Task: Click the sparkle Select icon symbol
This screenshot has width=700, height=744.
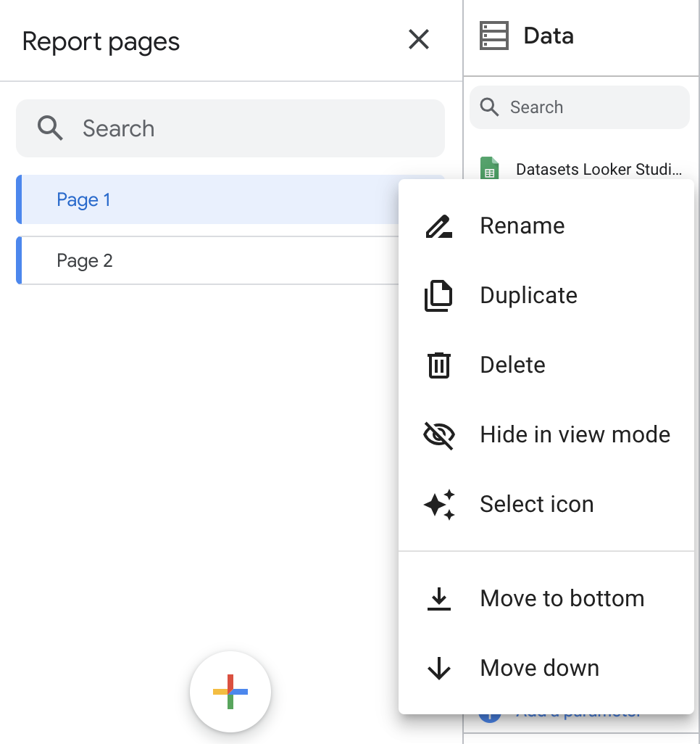Action: [439, 504]
